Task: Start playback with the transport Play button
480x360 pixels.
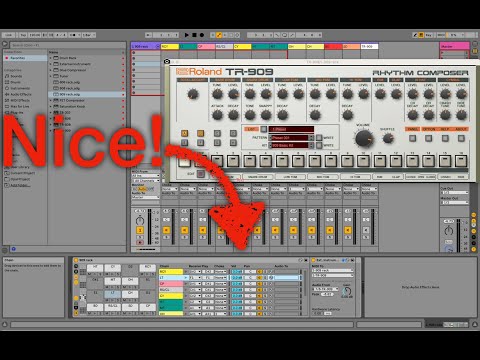Action: 187,35
